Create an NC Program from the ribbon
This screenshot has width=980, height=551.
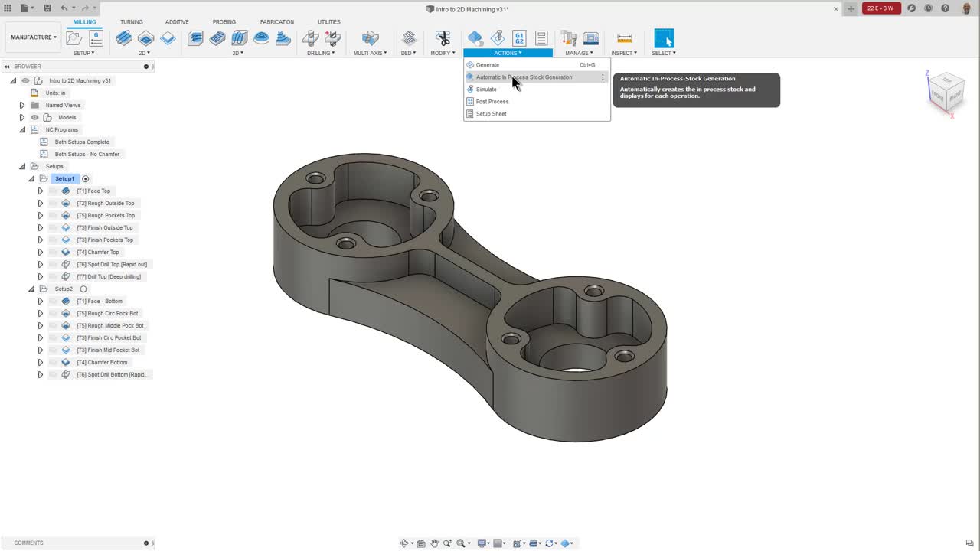point(96,37)
